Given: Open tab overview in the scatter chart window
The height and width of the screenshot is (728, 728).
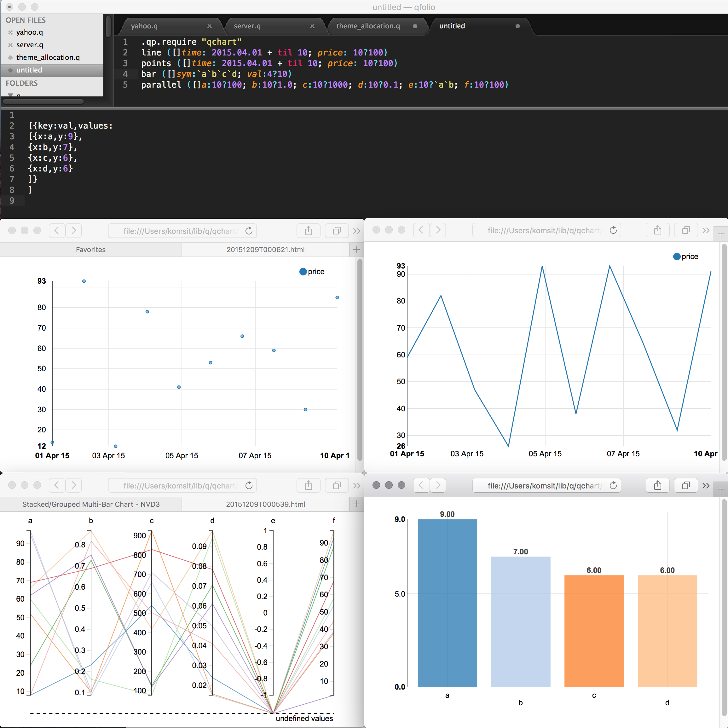Looking at the screenshot, I should pos(337,231).
